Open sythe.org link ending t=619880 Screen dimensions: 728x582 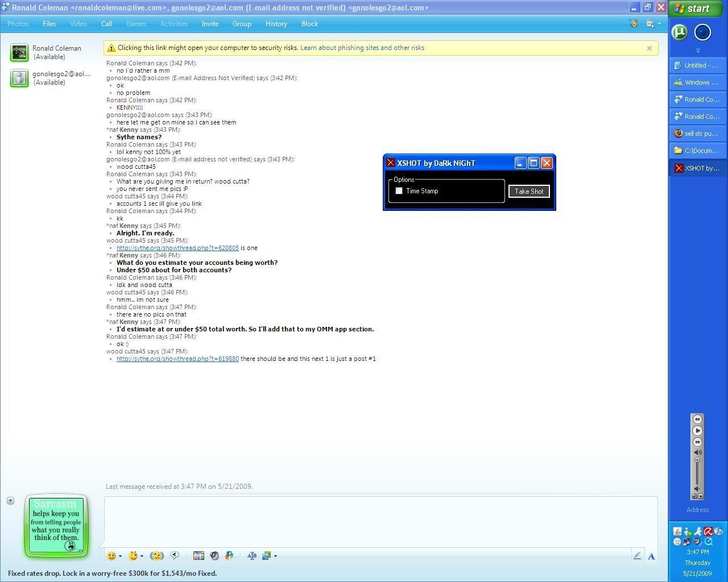(x=177, y=359)
